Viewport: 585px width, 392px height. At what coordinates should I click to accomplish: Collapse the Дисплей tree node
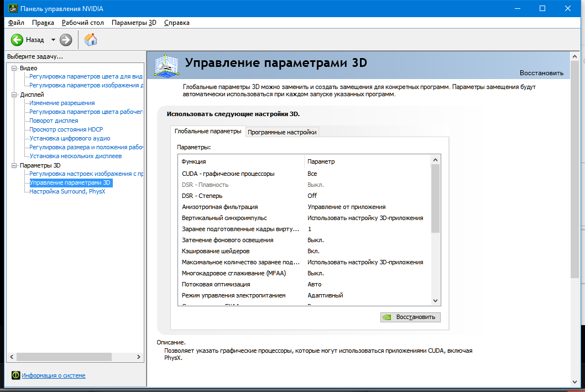point(14,95)
